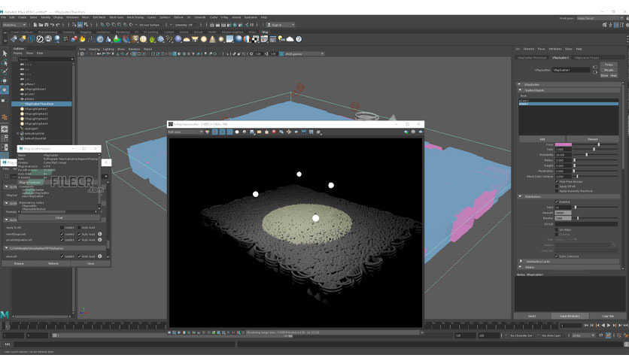Open the sRGB gamma viewport dropdown

pos(304,53)
